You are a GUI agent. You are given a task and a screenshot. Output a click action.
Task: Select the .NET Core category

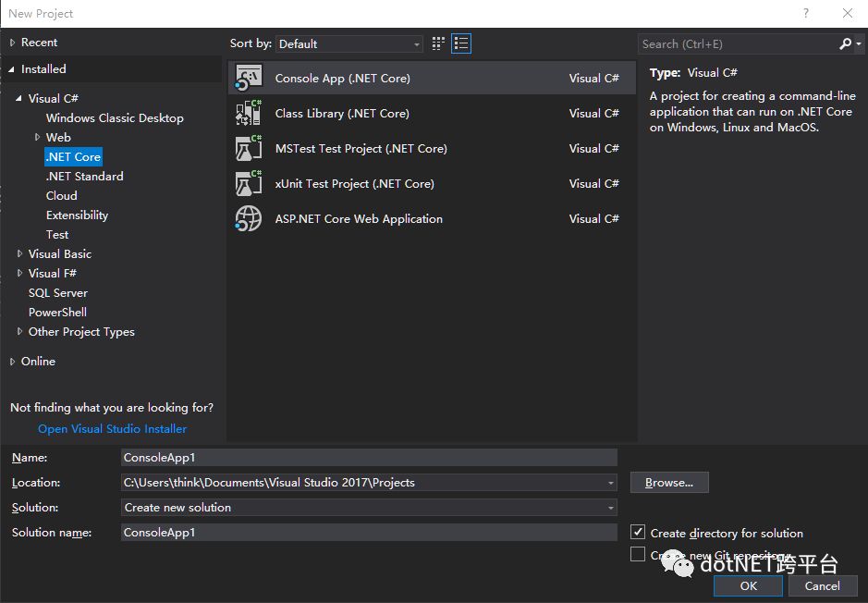coord(74,156)
